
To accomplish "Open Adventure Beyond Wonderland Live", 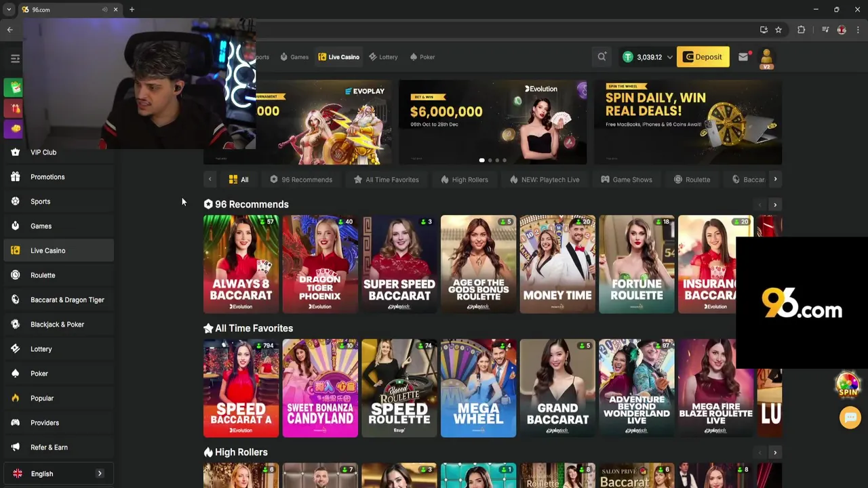I will click(637, 388).
